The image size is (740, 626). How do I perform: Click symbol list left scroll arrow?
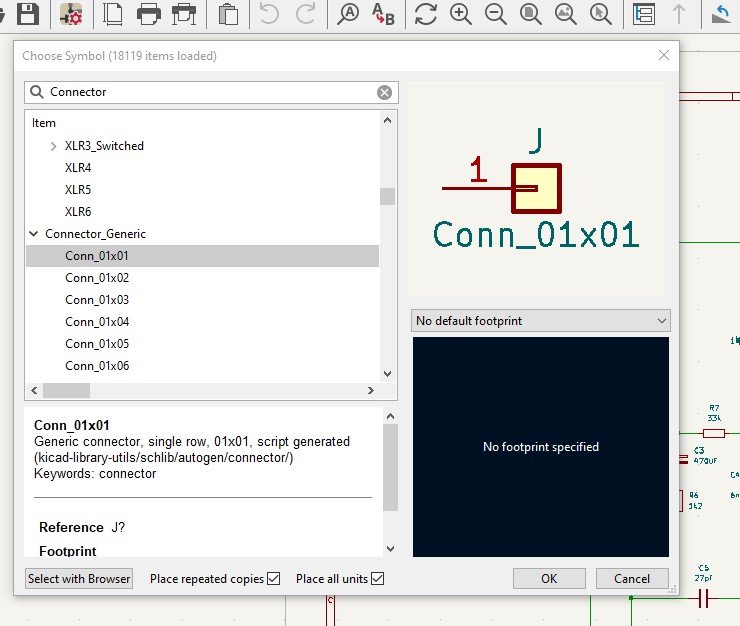(x=34, y=390)
